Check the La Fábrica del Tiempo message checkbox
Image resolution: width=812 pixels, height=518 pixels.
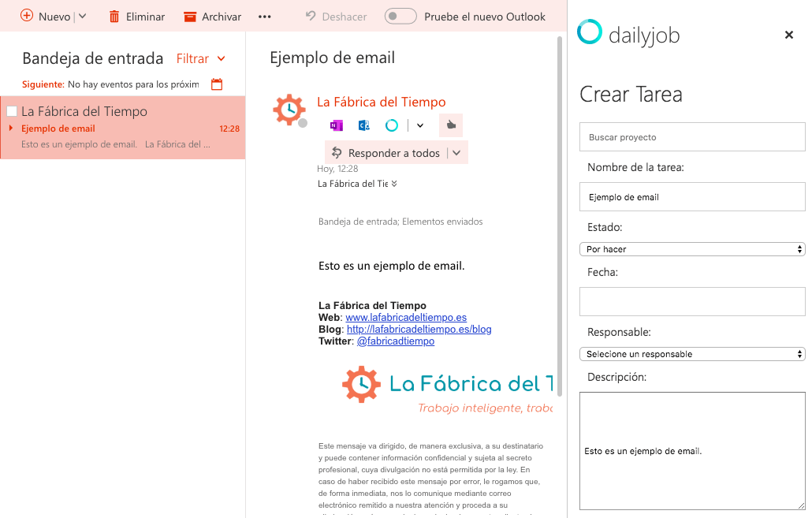pyautogui.click(x=12, y=111)
